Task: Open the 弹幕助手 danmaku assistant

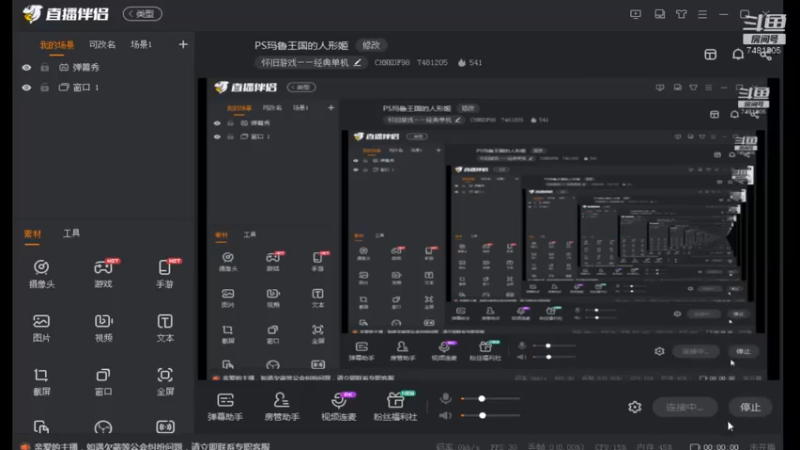Action: point(225,407)
